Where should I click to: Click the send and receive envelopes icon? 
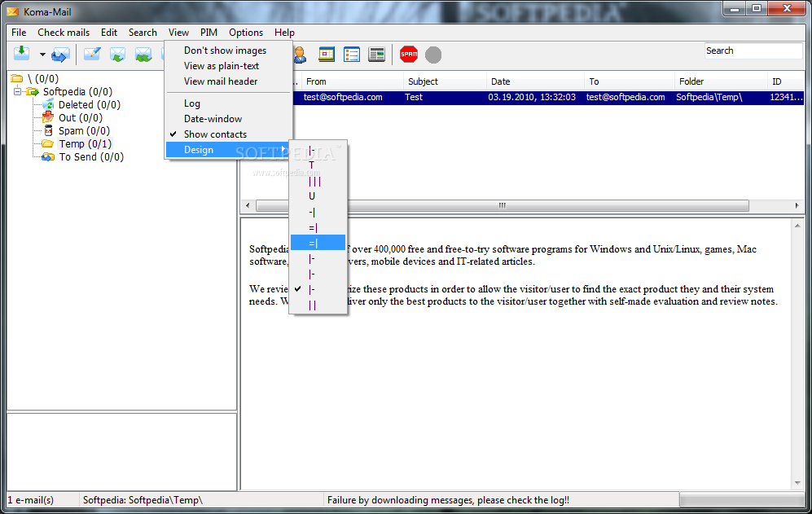coord(60,54)
